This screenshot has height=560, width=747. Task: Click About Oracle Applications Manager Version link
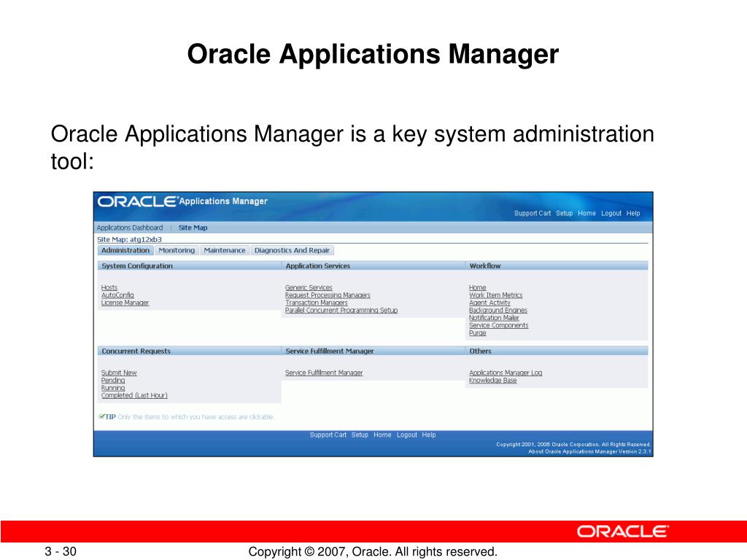click(589, 451)
